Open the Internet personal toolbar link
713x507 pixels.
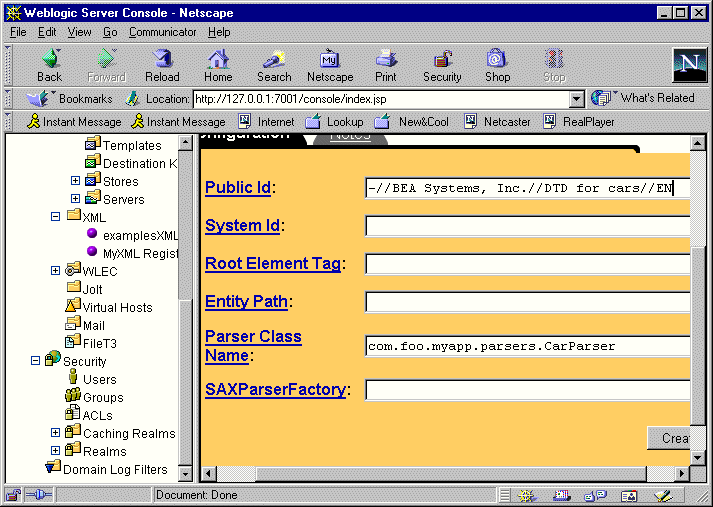coord(267,121)
